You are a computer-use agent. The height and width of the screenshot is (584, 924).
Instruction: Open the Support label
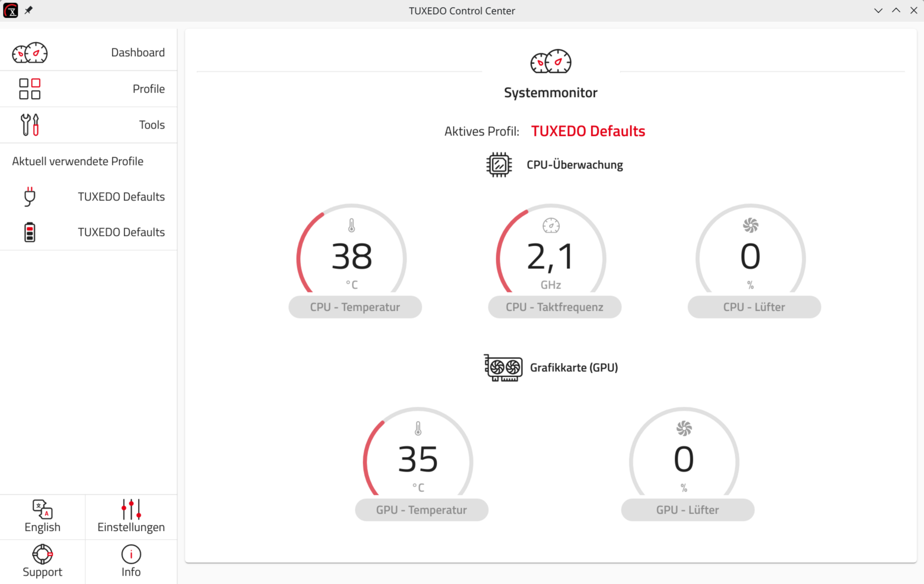42,572
